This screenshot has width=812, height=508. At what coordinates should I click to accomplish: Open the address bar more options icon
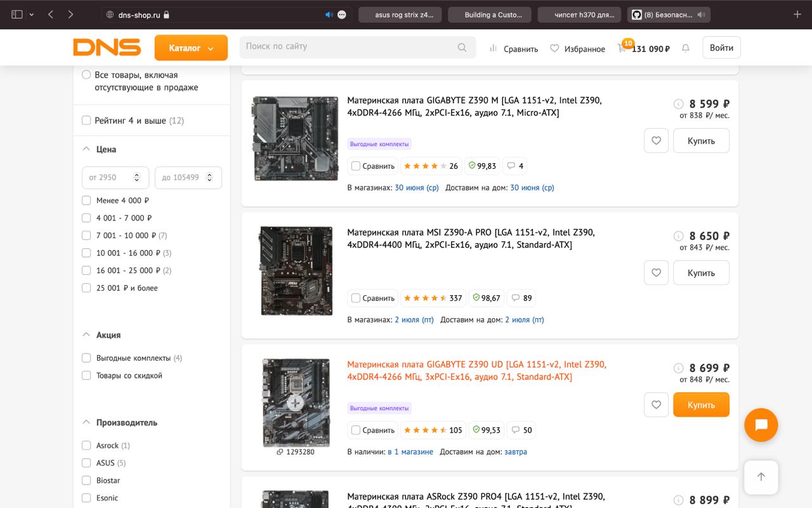(342, 14)
